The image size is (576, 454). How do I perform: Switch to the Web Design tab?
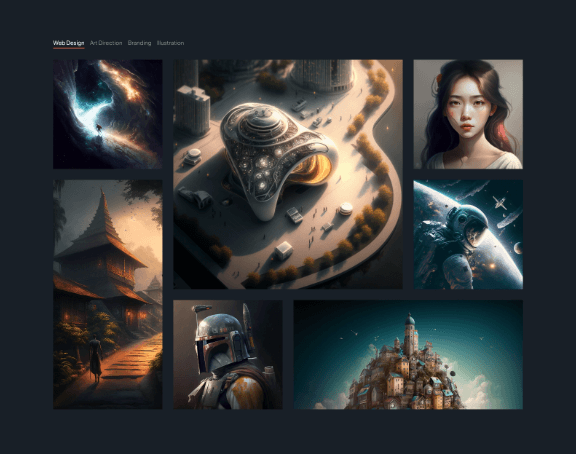(68, 43)
